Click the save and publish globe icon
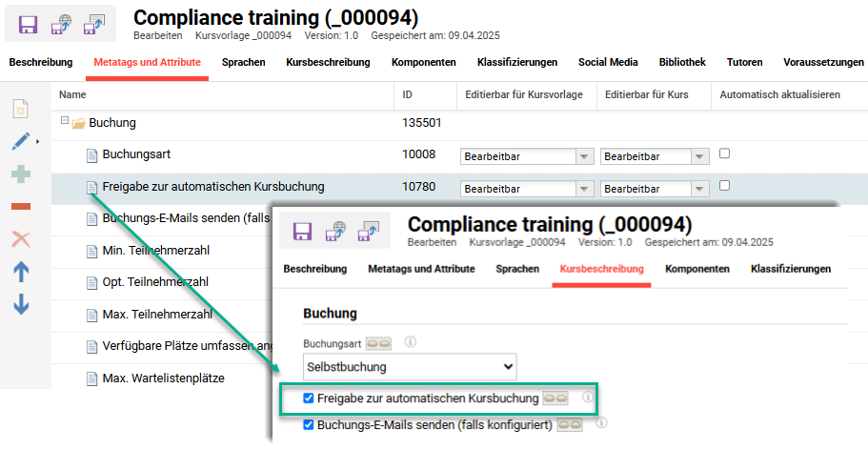Viewport: 868px width, 450px height. (61, 24)
